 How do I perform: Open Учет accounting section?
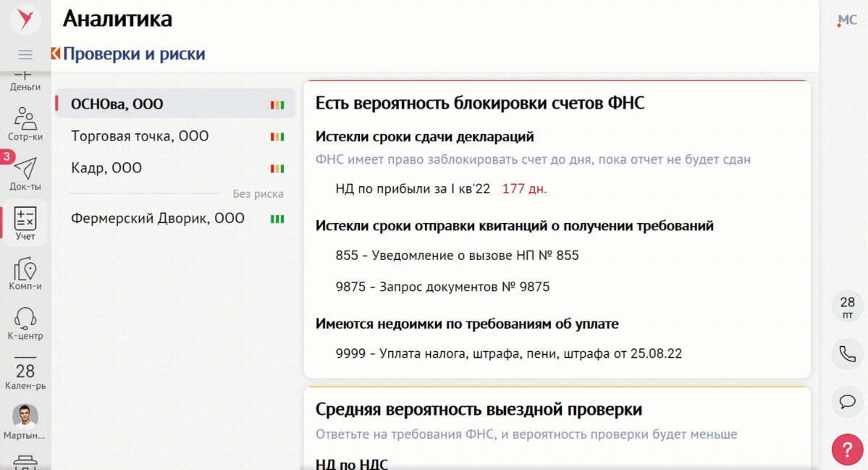pyautogui.click(x=25, y=222)
